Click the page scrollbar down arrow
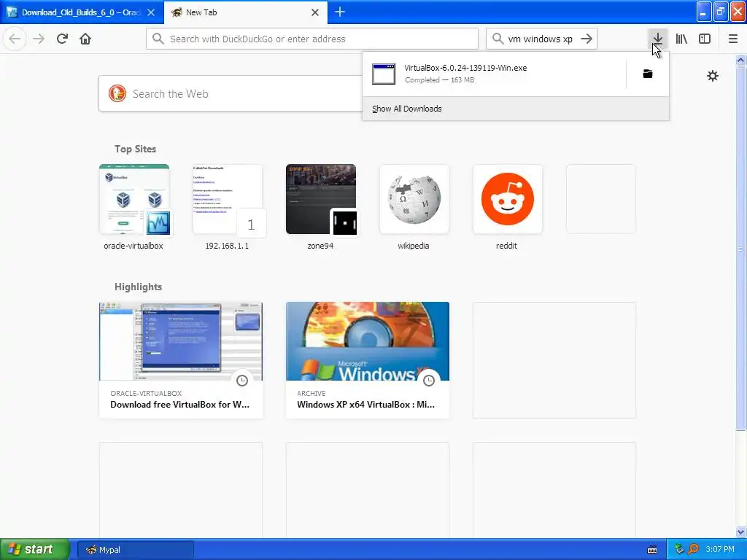Screen dimensions: 747x560 click(740, 532)
